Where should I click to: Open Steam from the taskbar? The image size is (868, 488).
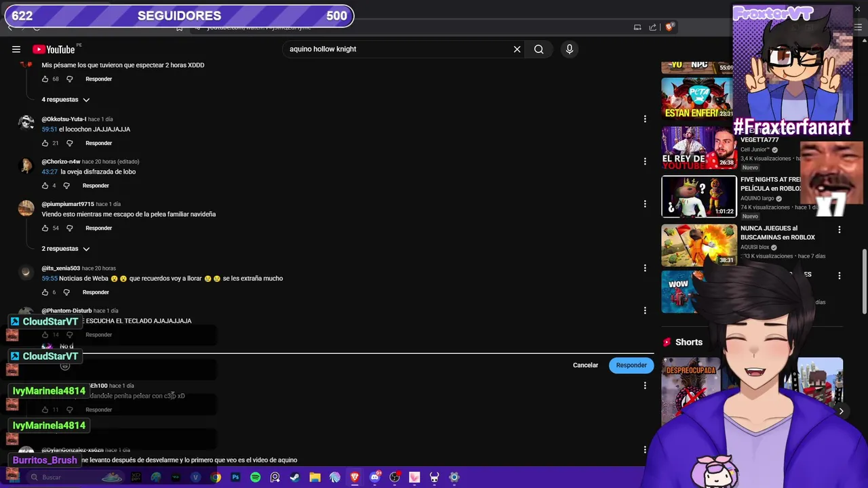tap(294, 477)
